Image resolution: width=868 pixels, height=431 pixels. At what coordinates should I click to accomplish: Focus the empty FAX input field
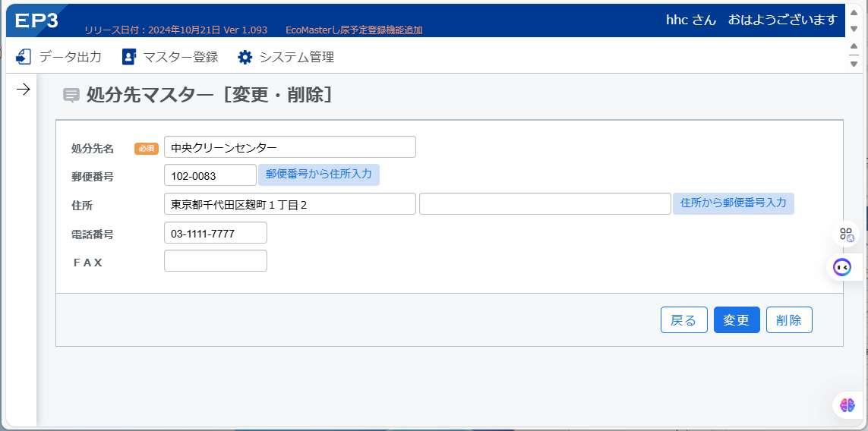click(x=216, y=260)
